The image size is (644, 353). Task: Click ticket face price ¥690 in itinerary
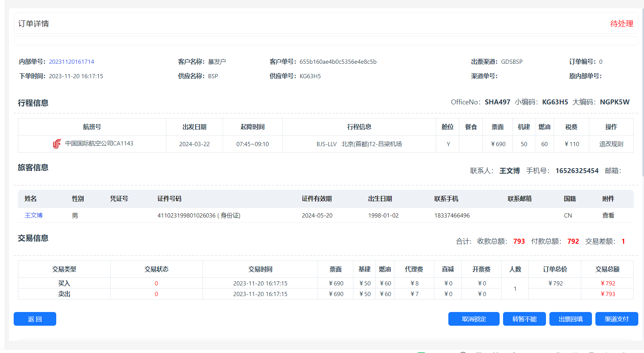(498, 144)
